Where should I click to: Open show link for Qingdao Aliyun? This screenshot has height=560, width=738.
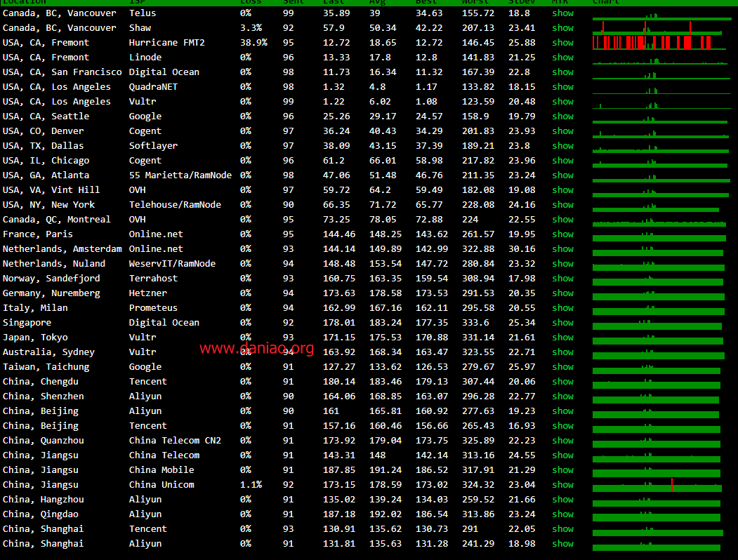[x=562, y=514]
